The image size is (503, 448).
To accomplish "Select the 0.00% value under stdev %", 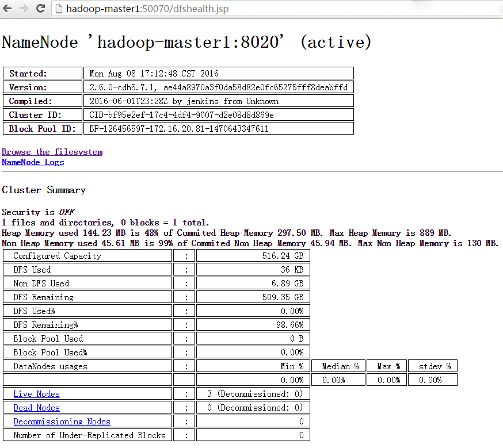I will click(x=430, y=380).
